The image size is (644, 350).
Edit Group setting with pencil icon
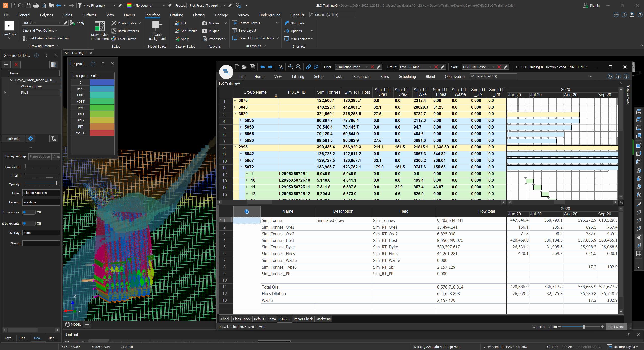[443, 67]
